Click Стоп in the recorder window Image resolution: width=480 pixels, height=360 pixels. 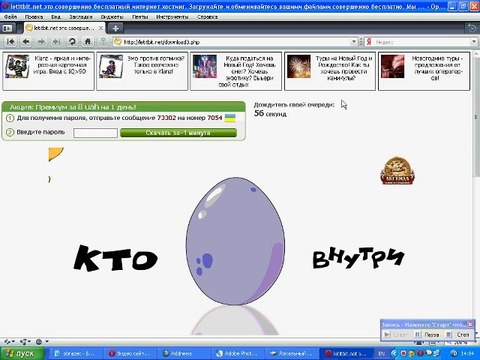458,334
